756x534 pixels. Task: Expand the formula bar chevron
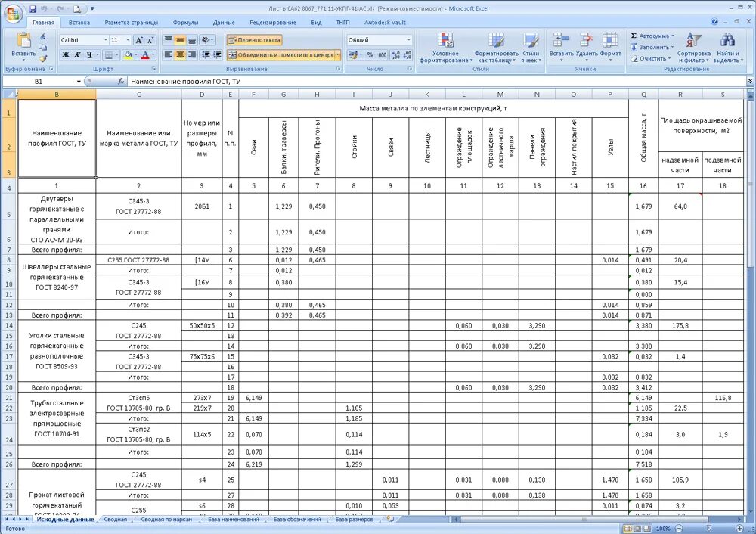[750, 82]
